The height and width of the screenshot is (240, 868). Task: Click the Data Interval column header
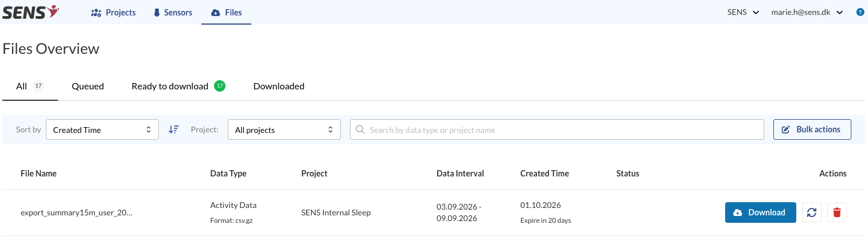tap(460, 173)
